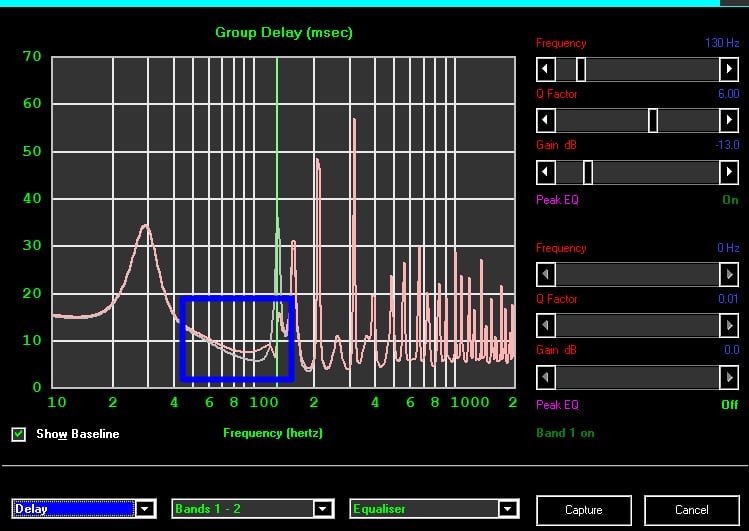Viewport: 749px width, 531px height.
Task: Click the 6.00 Q Factor slider thumb
Action: click(x=653, y=120)
